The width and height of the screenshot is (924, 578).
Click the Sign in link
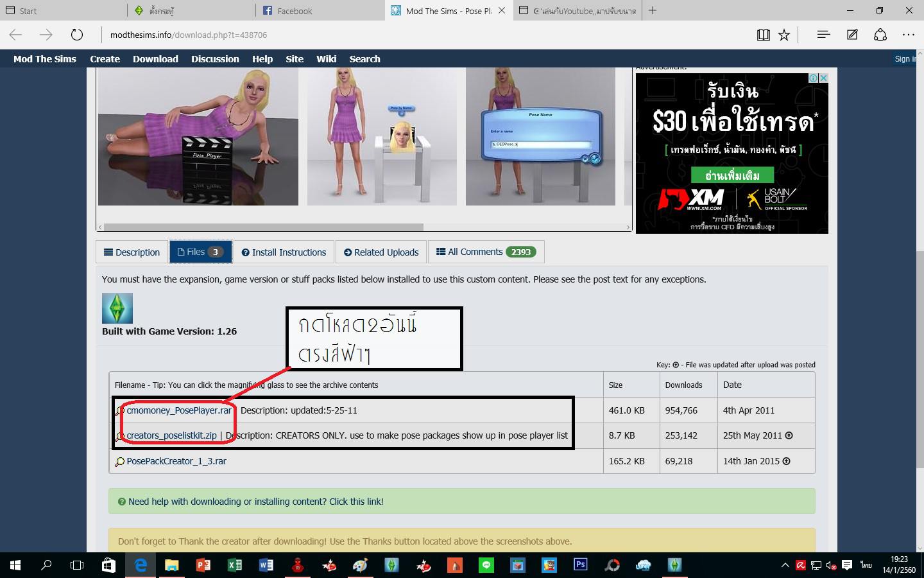(x=905, y=58)
